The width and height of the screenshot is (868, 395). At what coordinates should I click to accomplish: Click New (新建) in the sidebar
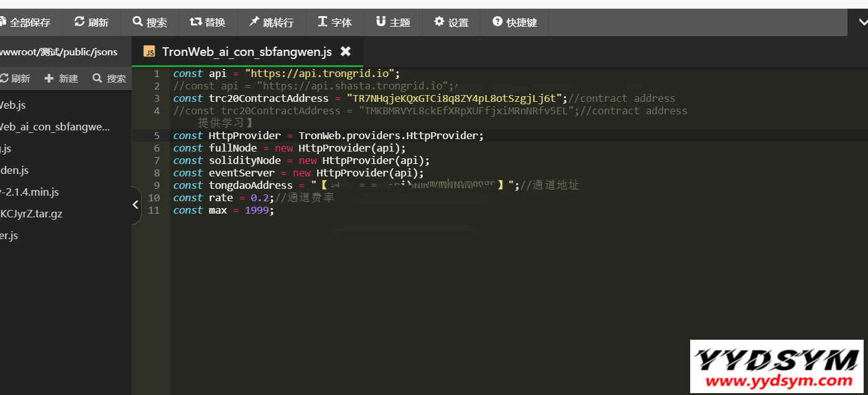click(x=62, y=78)
